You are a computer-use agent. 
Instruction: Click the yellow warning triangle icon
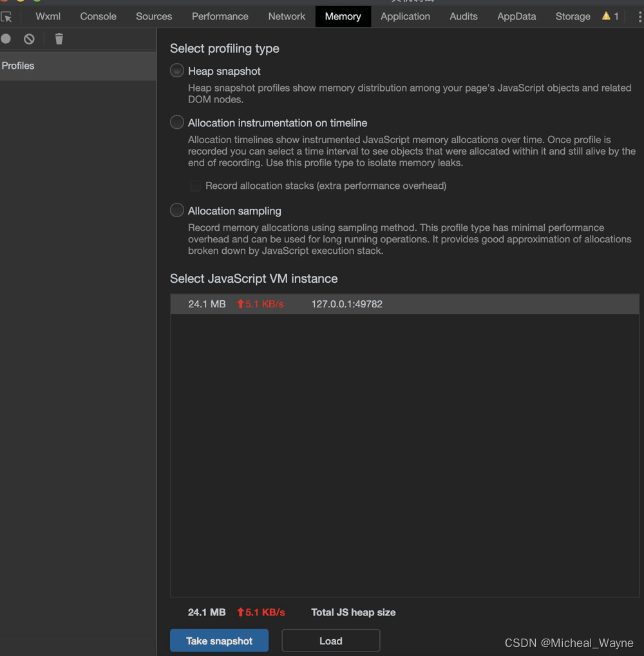click(606, 16)
